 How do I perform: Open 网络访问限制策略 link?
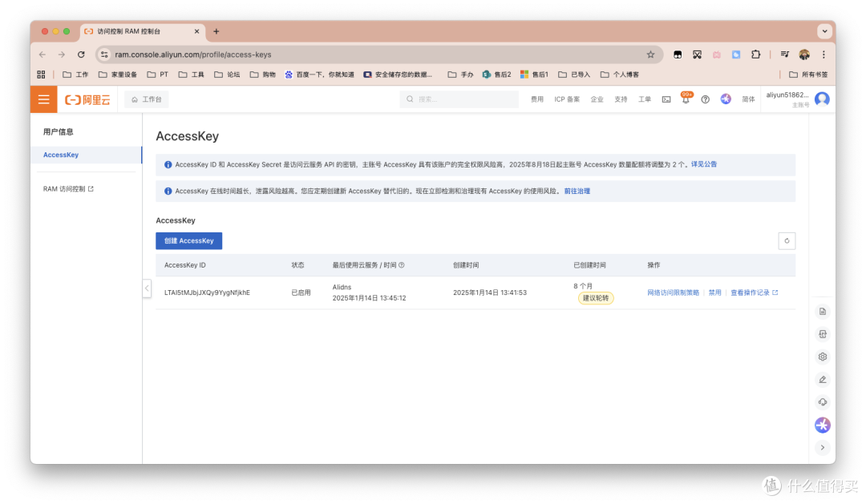674,292
